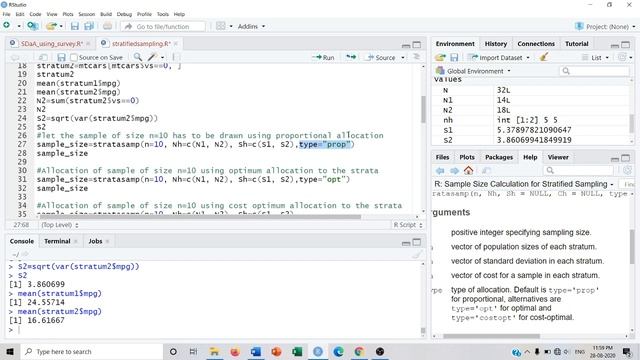Toggle Source on Save checkbox
The height and width of the screenshot is (360, 640).
click(x=74, y=58)
